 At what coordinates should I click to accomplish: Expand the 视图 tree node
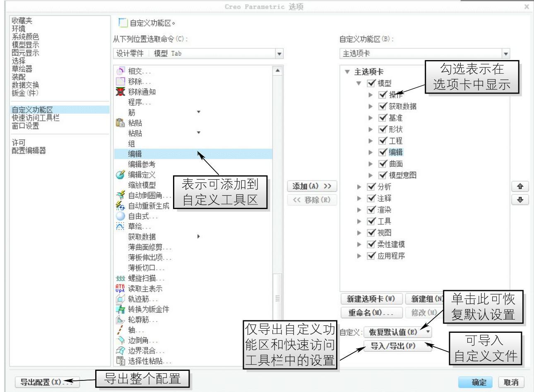(x=359, y=233)
